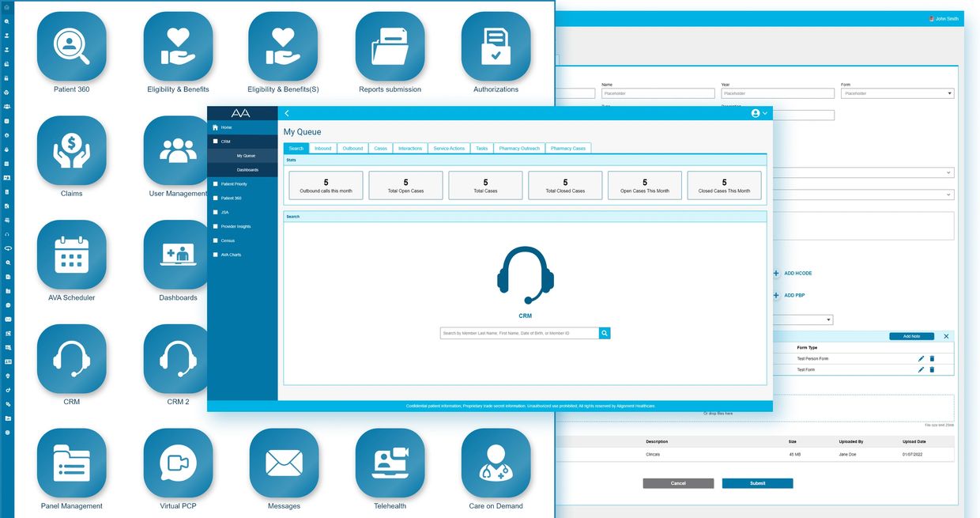Open the Telehealth tile
The image size is (980, 518).
[x=390, y=463]
